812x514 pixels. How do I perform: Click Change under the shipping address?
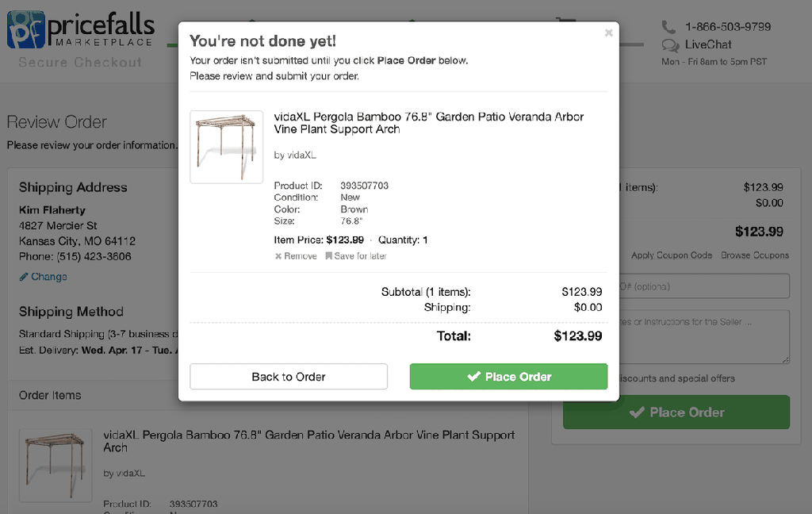[x=48, y=277]
